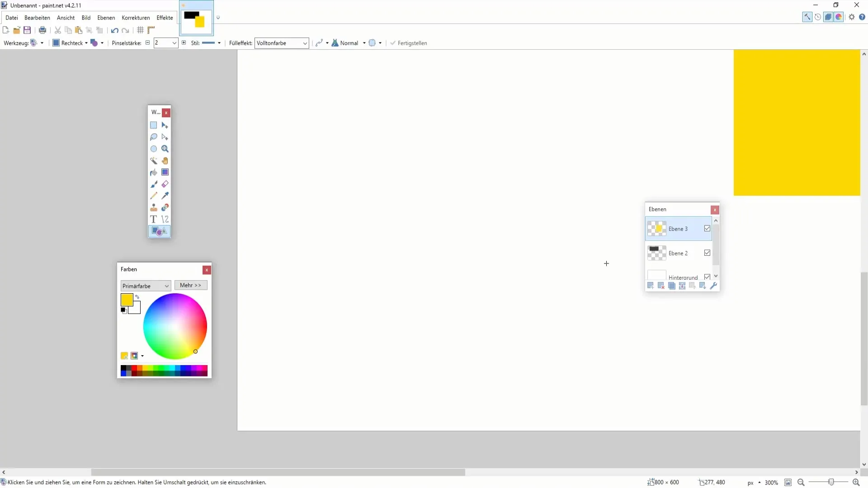Select the Pan hand tool
This screenshot has width=868, height=488.
pyautogui.click(x=165, y=160)
